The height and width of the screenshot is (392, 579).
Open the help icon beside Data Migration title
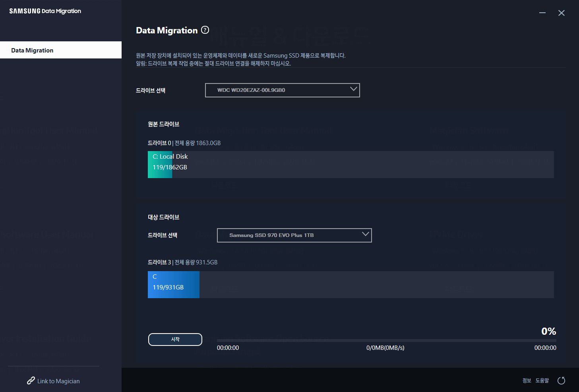[x=205, y=30]
